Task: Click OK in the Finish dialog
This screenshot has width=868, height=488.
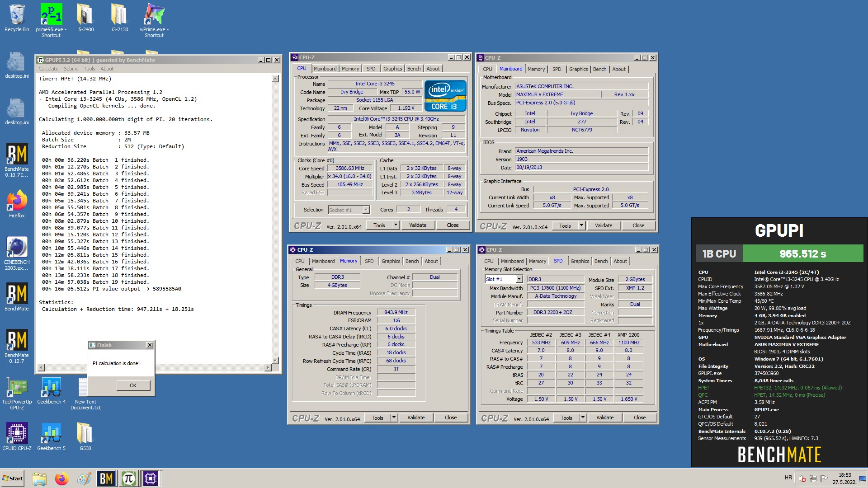Action: pos(133,385)
